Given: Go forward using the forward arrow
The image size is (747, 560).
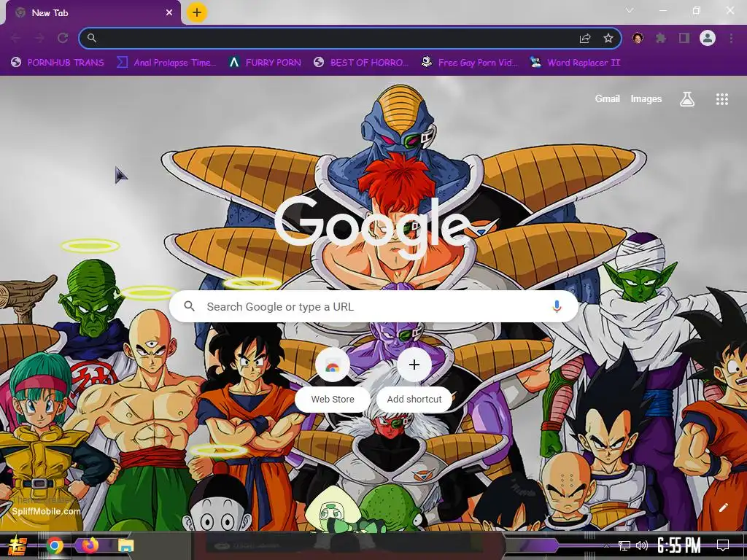Looking at the screenshot, I should point(39,38).
